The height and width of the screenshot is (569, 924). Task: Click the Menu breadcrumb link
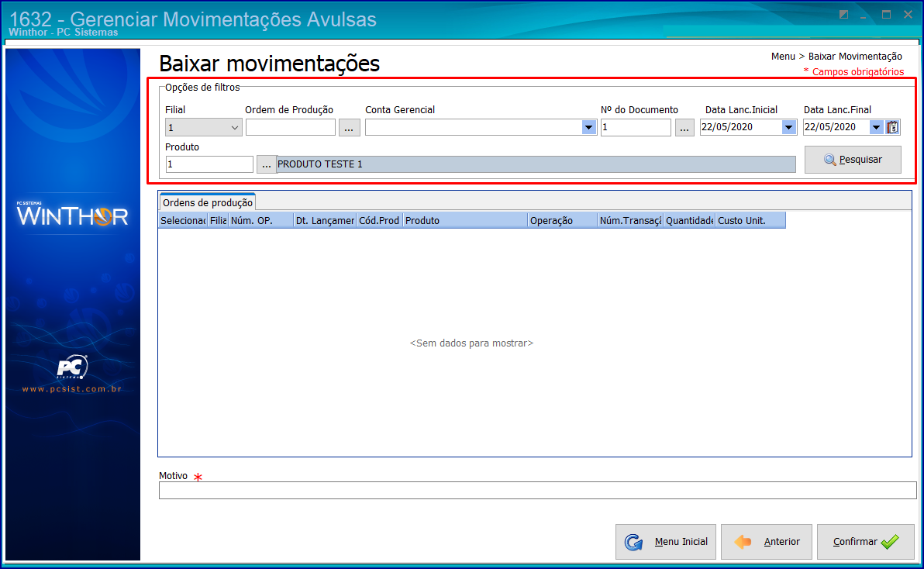783,57
